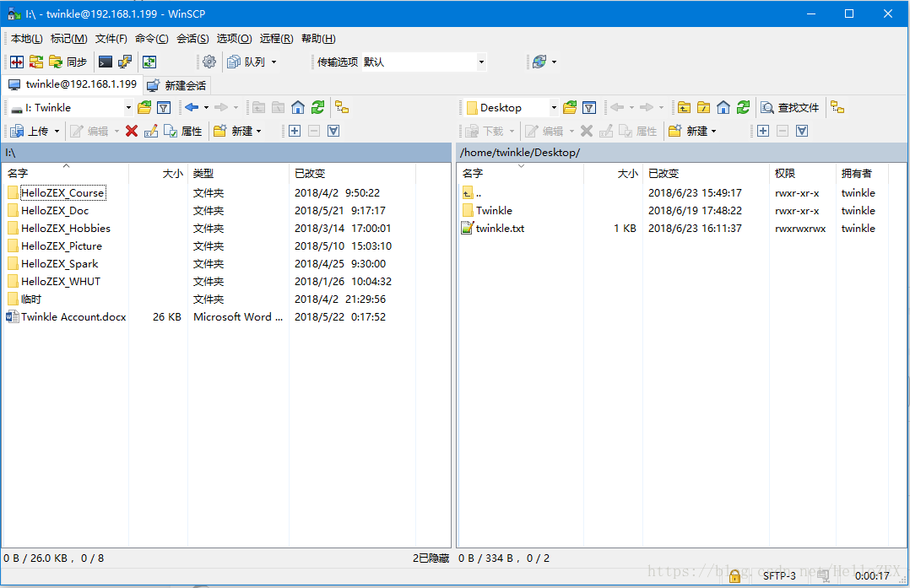This screenshot has width=910, height=588.
Task: Select the twinkle@192.168.1.199 session tab
Action: [x=72, y=84]
